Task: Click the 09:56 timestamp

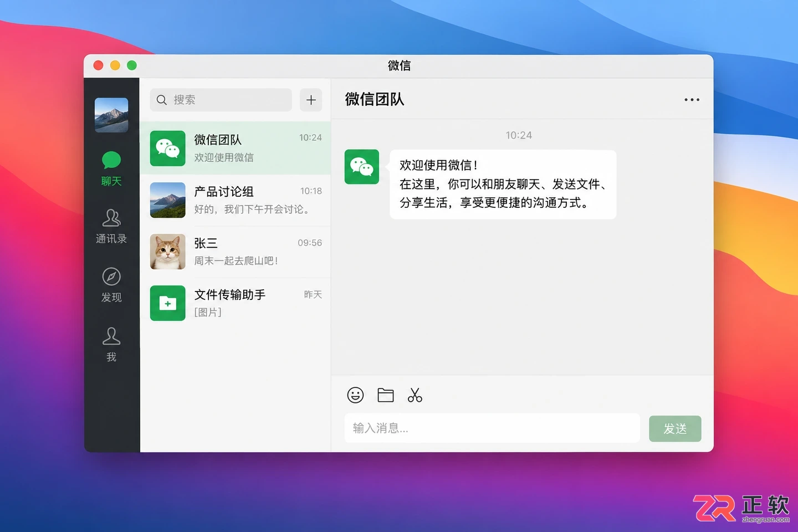Action: click(x=310, y=243)
